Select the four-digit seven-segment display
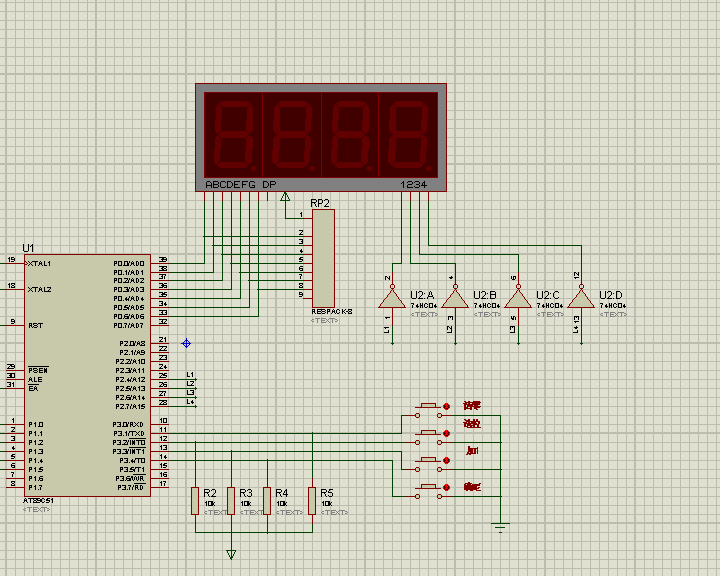 click(x=321, y=137)
